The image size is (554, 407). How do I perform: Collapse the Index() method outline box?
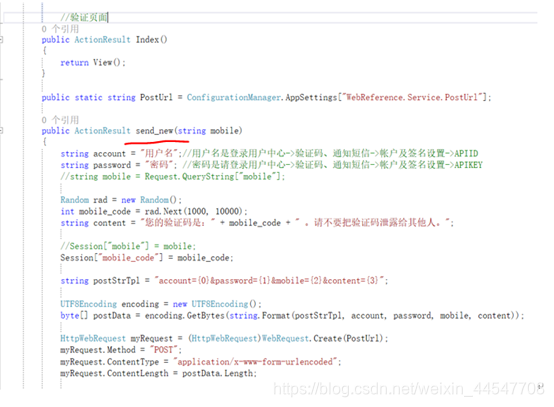click(1, 40)
